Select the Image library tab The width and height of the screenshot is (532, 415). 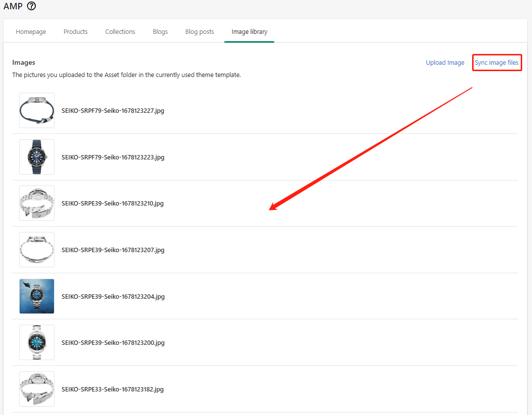coord(249,31)
